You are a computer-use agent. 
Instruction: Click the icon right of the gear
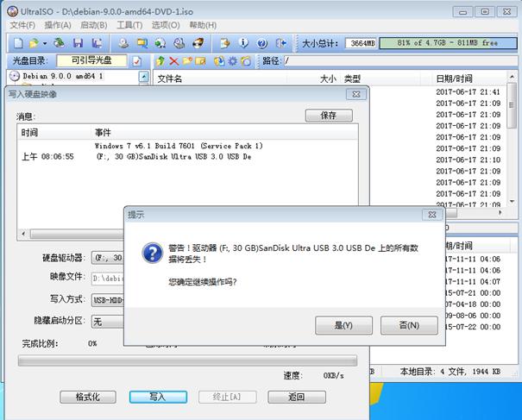[246, 61]
